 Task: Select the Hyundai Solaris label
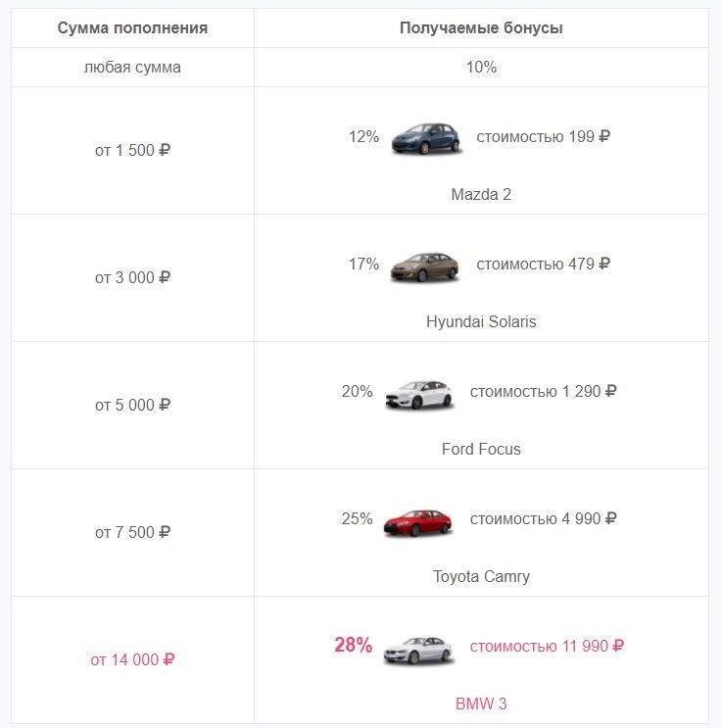(x=481, y=321)
